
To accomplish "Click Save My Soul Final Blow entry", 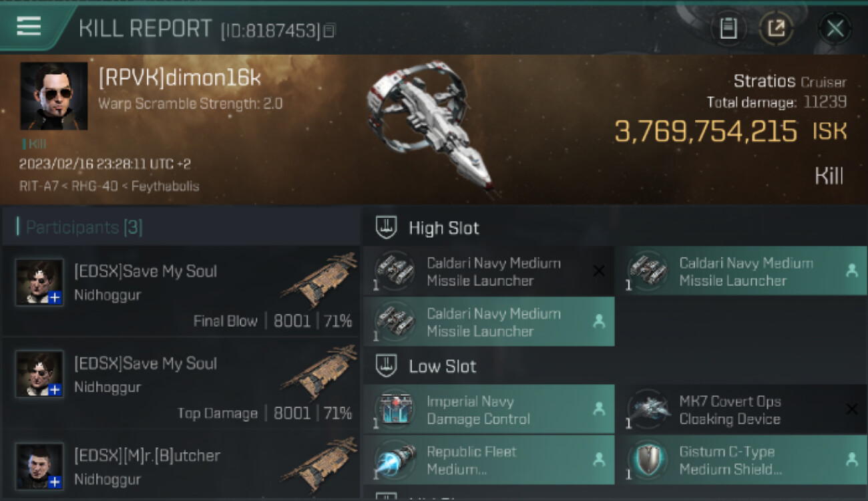I will coord(180,291).
